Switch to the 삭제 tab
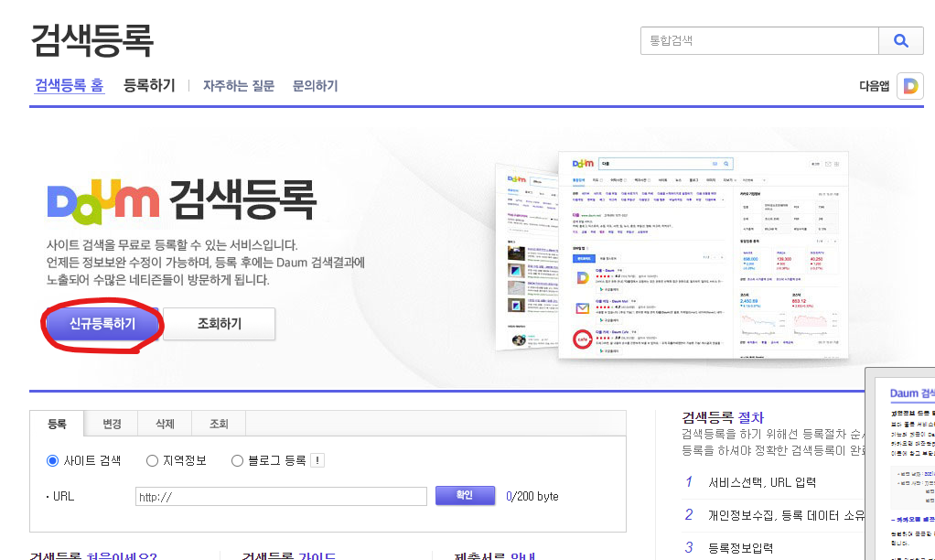This screenshot has height=560, width=935. tap(165, 424)
